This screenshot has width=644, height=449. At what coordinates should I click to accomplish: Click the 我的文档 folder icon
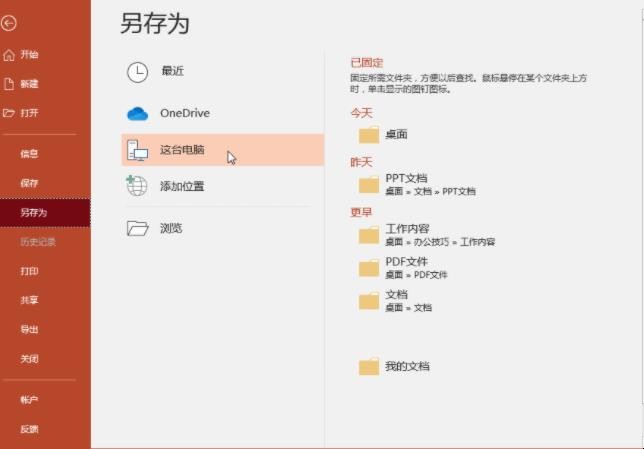[x=369, y=366]
